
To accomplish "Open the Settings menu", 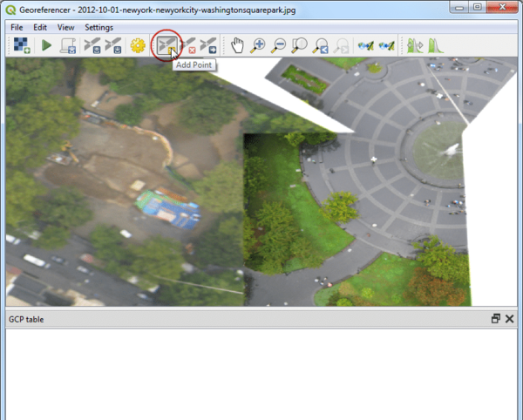I will tap(98, 27).
